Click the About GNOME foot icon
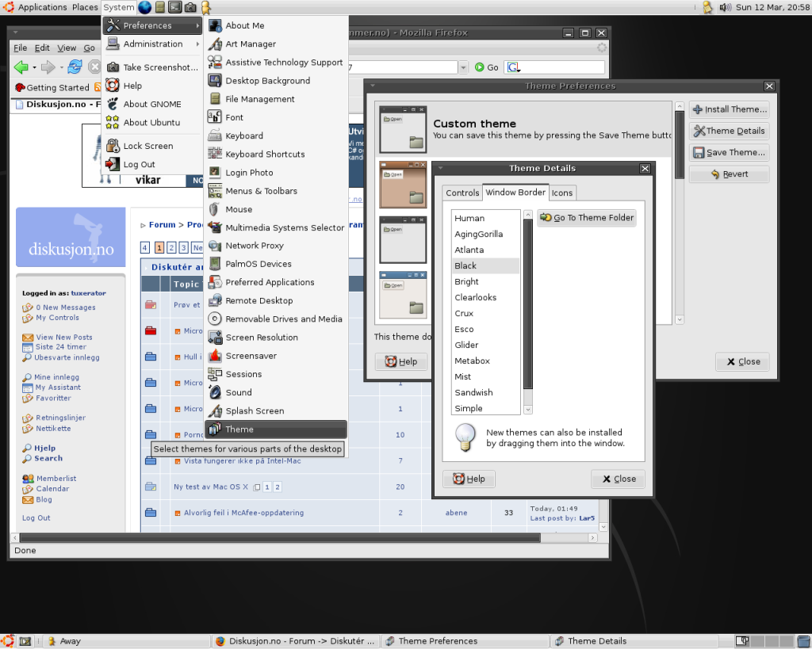This screenshot has width=812, height=649. (113, 104)
